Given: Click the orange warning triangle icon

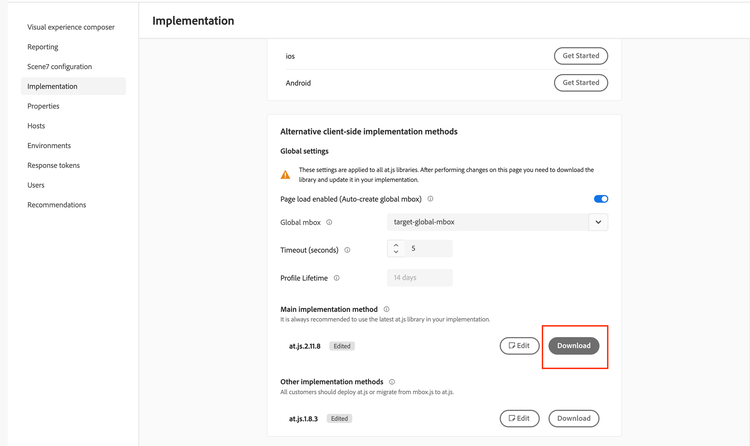Looking at the screenshot, I should (x=286, y=175).
